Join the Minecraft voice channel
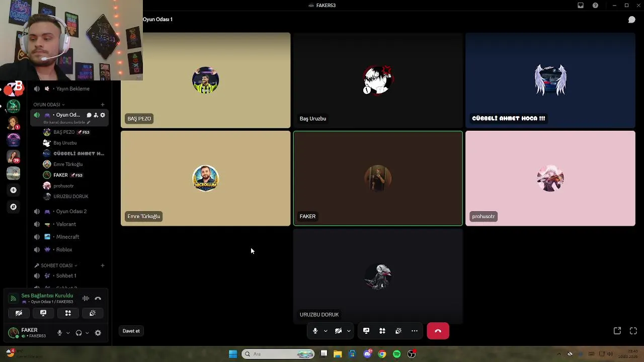 click(x=69, y=237)
